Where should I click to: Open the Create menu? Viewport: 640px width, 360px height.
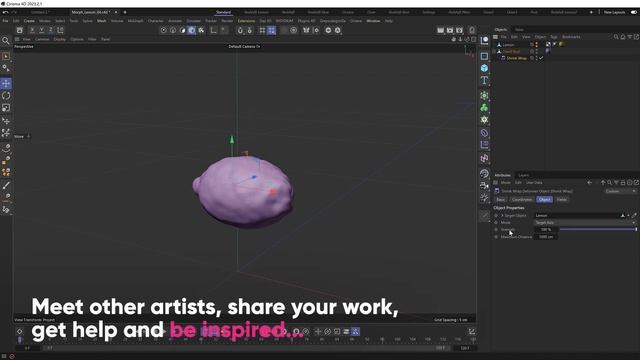point(29,20)
